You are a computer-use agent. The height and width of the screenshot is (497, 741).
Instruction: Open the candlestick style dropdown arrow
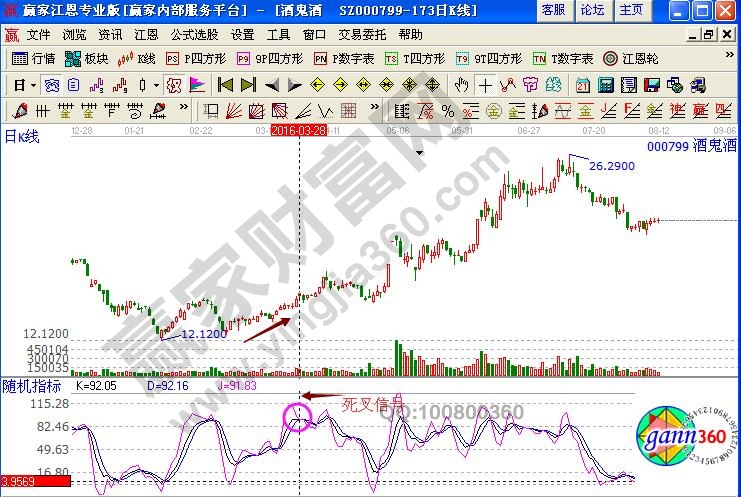(x=155, y=84)
